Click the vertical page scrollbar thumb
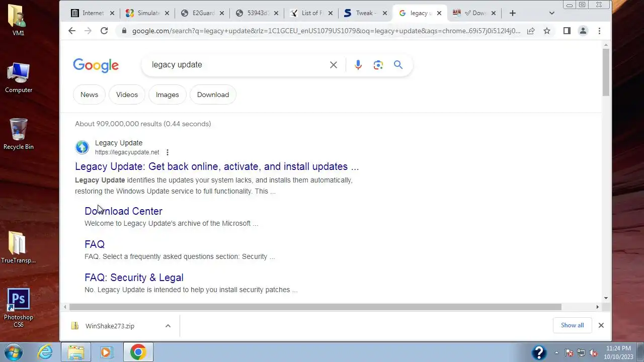The height and width of the screenshot is (362, 644). tap(606, 72)
